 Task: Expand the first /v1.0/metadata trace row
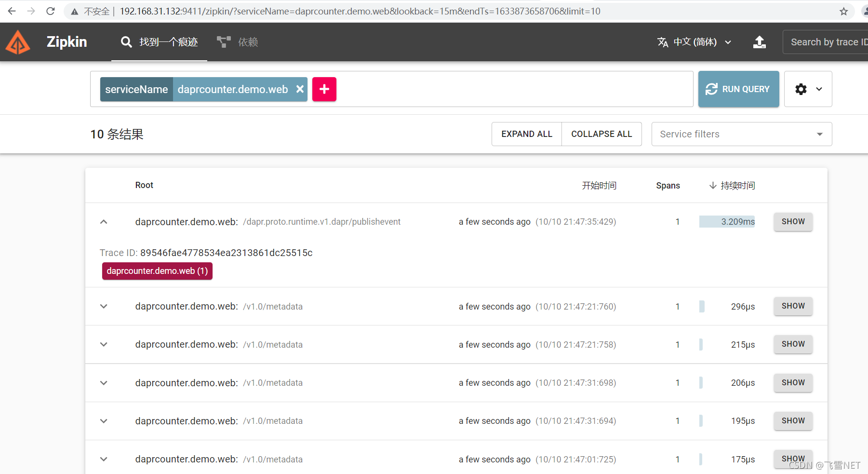tap(104, 306)
